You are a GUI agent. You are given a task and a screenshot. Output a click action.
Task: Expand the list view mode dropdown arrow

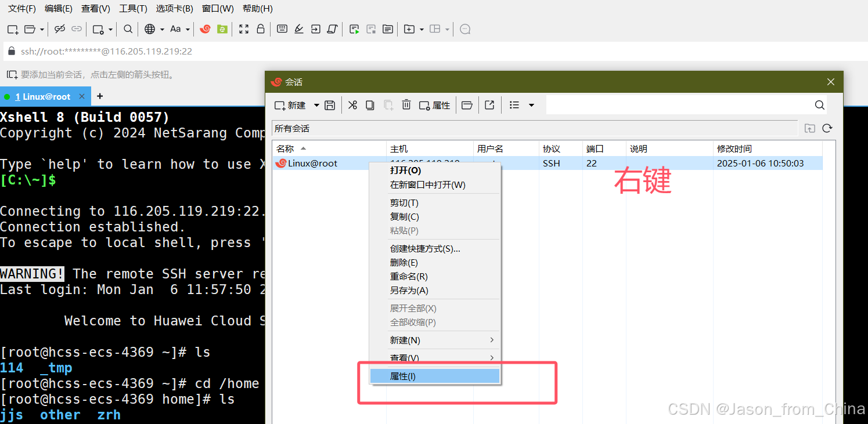531,105
